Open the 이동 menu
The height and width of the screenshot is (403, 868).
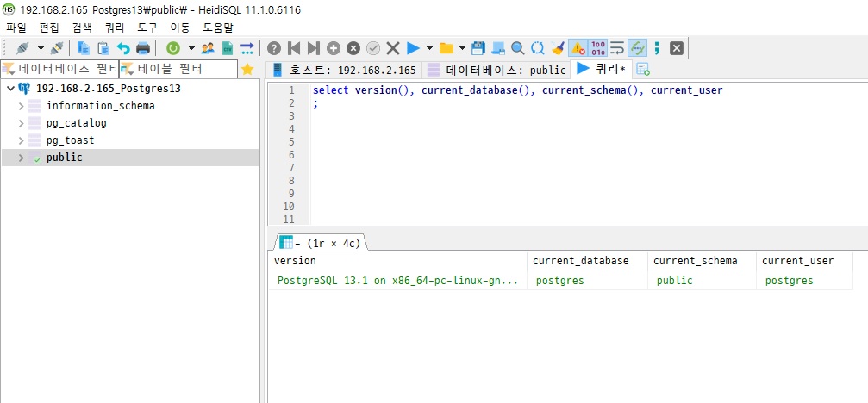(x=180, y=27)
